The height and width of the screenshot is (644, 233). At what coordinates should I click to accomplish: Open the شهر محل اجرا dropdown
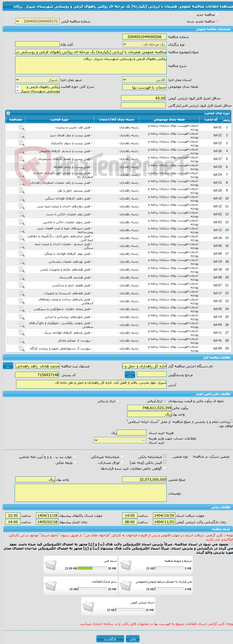(37, 80)
